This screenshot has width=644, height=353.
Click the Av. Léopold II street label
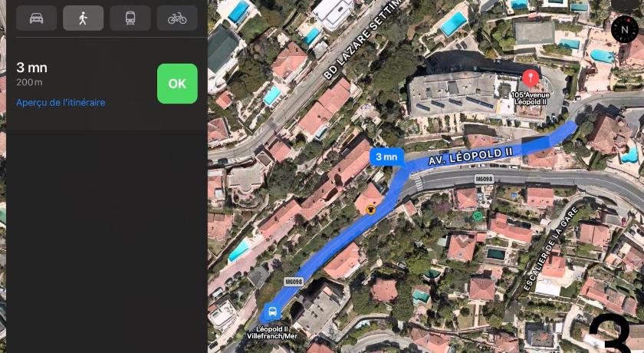click(x=471, y=157)
